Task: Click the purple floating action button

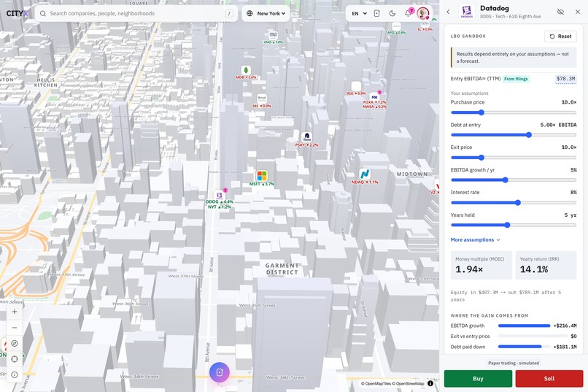Action: point(220,372)
